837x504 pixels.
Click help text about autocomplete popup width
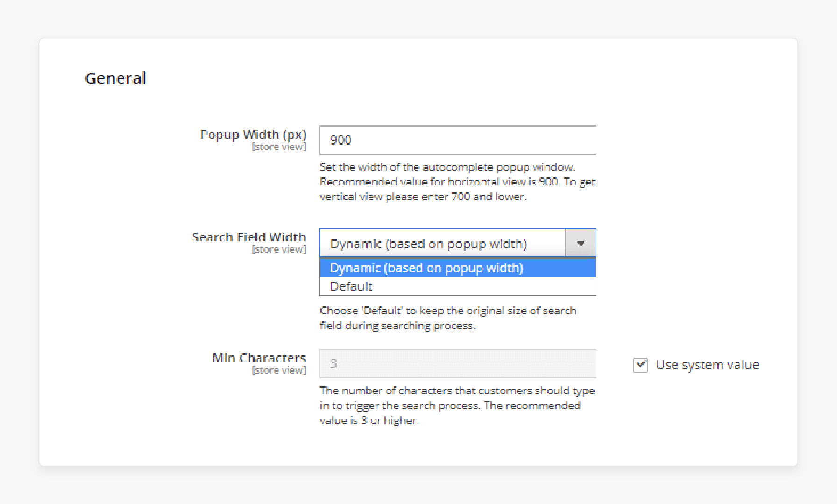pyautogui.click(x=457, y=182)
